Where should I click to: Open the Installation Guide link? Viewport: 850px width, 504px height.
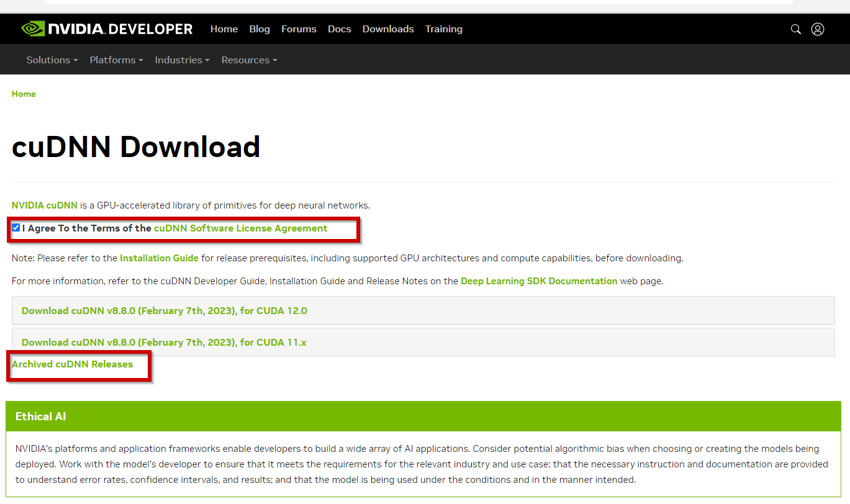159,258
